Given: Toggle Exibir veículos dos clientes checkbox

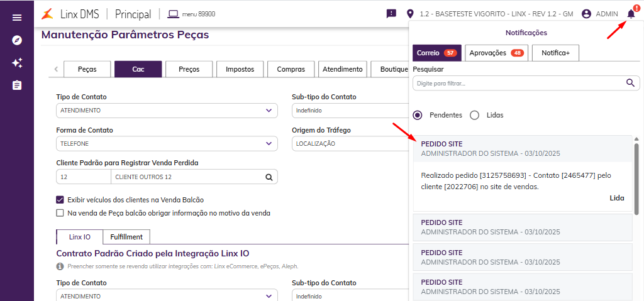Looking at the screenshot, I should [x=60, y=200].
